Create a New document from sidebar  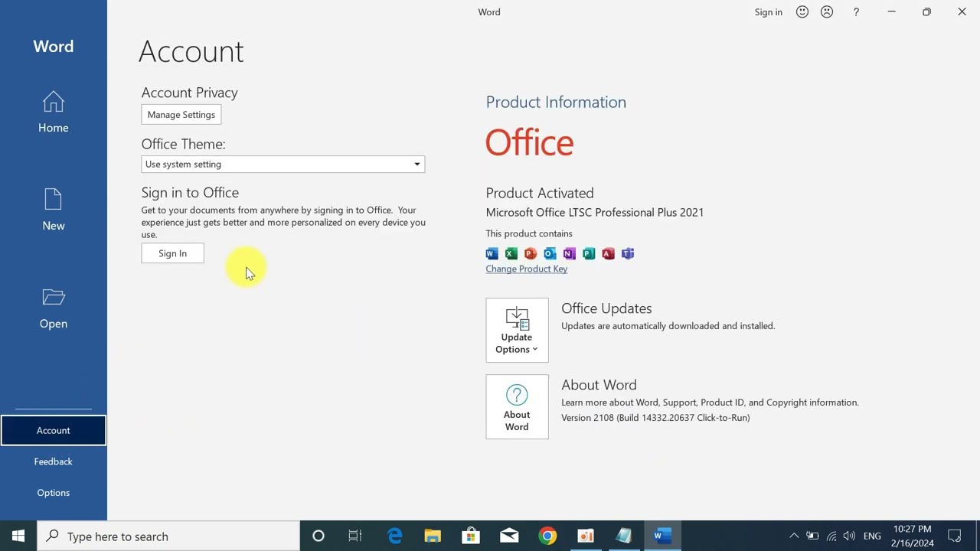53,210
